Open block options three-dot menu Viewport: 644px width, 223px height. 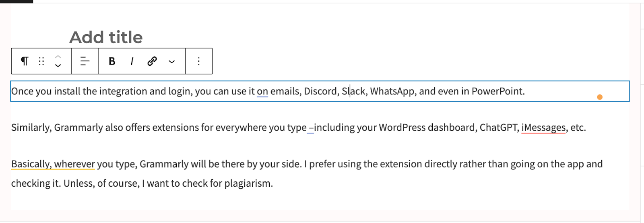[199, 61]
